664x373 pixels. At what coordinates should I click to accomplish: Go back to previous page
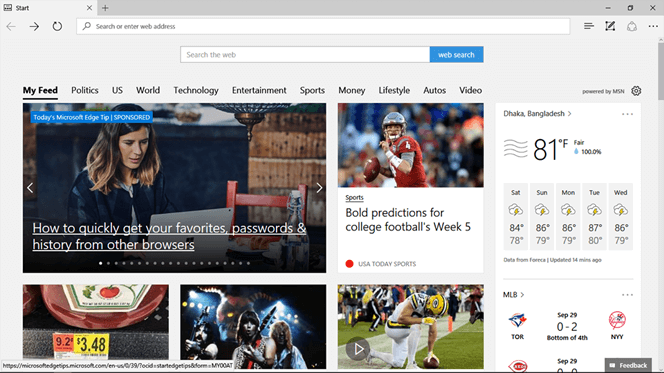click(11, 26)
